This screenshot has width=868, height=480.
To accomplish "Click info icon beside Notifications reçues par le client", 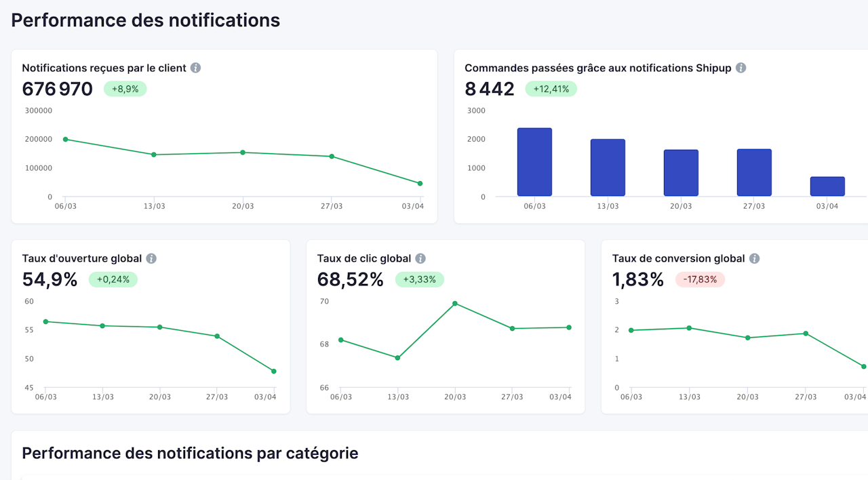I will (195, 68).
